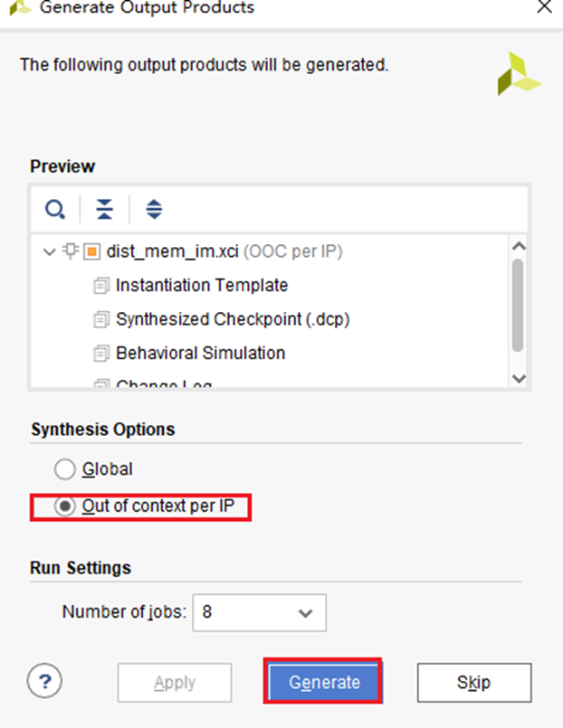The height and width of the screenshot is (728, 563).
Task: Open the Number of jobs dropdown
Action: click(x=304, y=612)
